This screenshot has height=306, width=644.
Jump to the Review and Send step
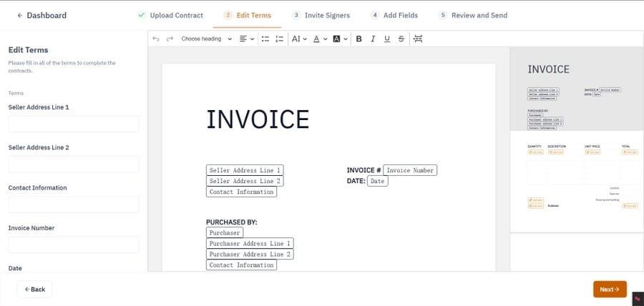tap(473, 15)
